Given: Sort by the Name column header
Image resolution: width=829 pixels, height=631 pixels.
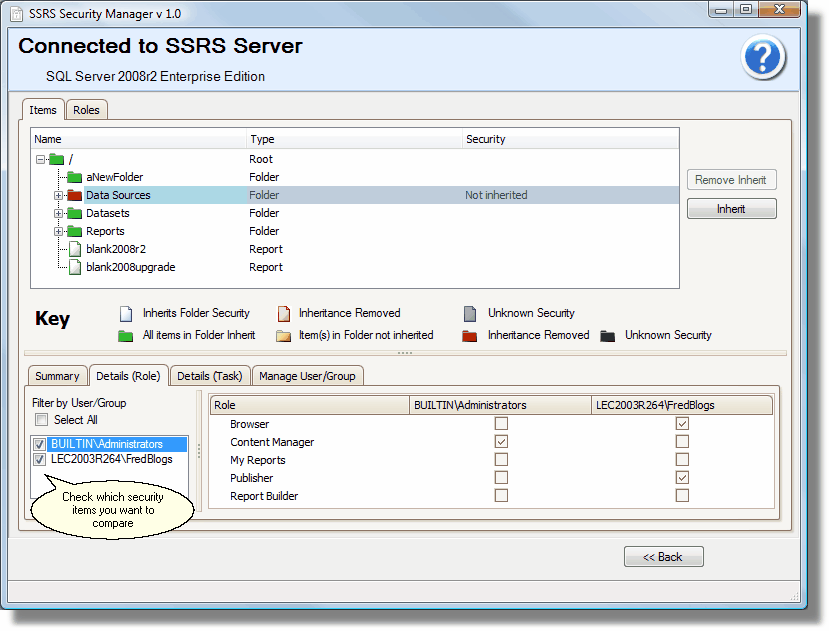Looking at the screenshot, I should (x=139, y=139).
